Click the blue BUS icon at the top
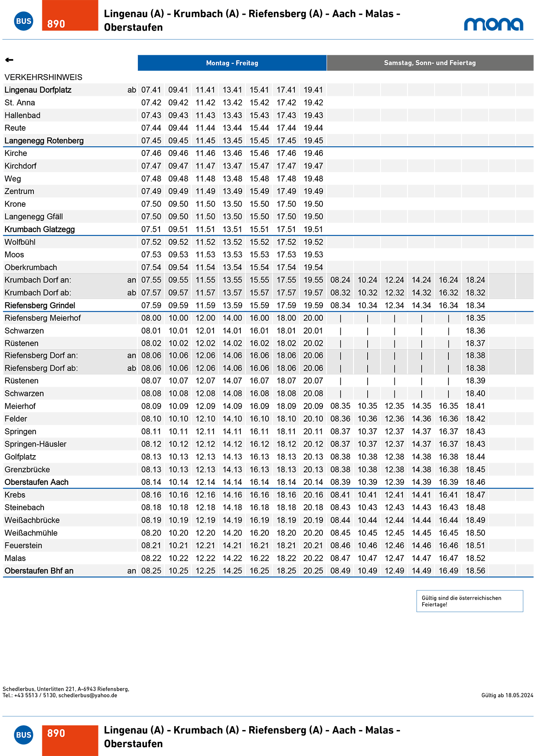 coord(23,21)
